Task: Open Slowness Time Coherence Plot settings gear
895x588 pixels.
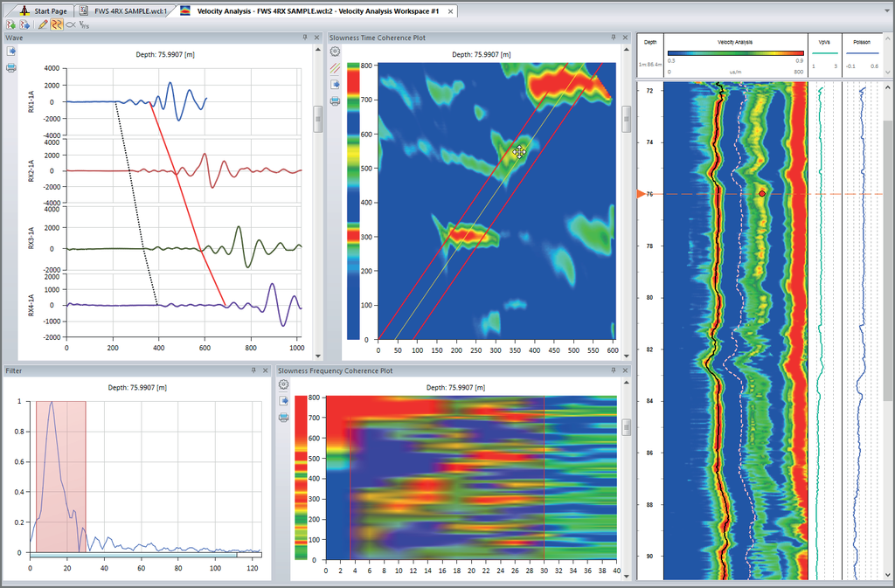Action: 335,52
